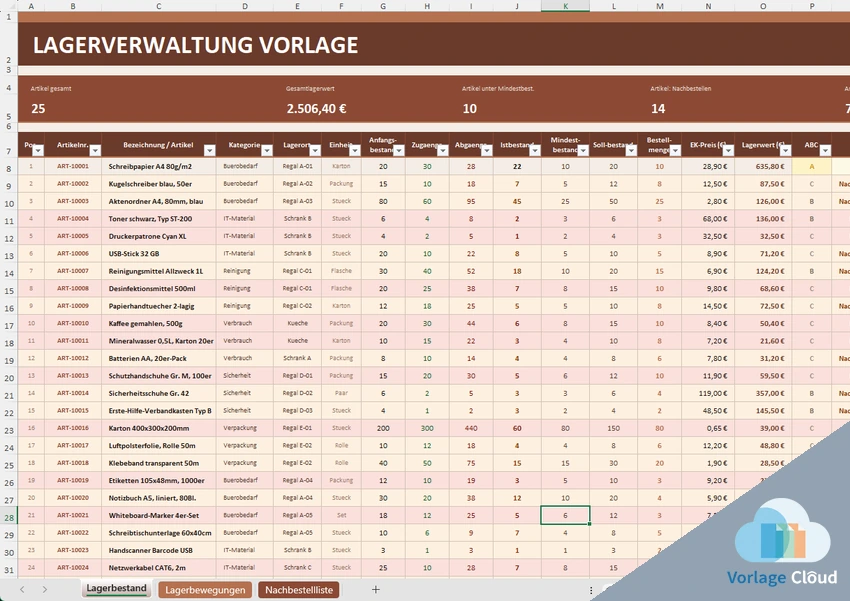
Task: Select cell Whiteboard-Marker 4er-Set
Action: coord(159,515)
